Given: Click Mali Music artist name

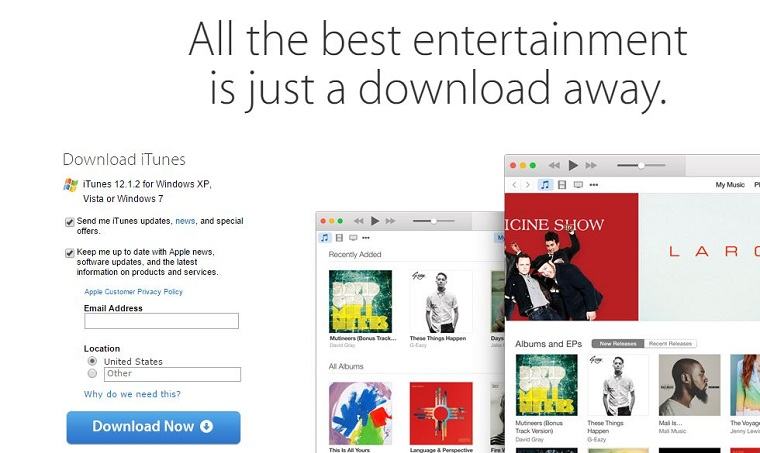Looking at the screenshot, I should click(x=672, y=431).
